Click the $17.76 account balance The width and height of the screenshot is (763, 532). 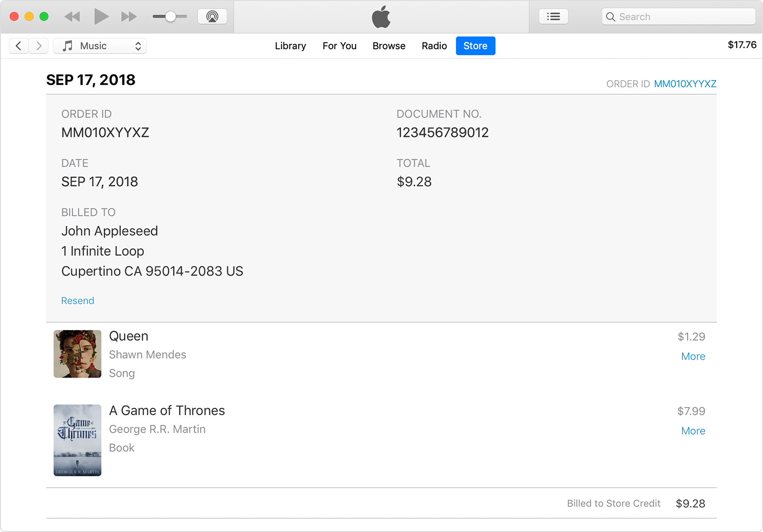[x=742, y=45]
